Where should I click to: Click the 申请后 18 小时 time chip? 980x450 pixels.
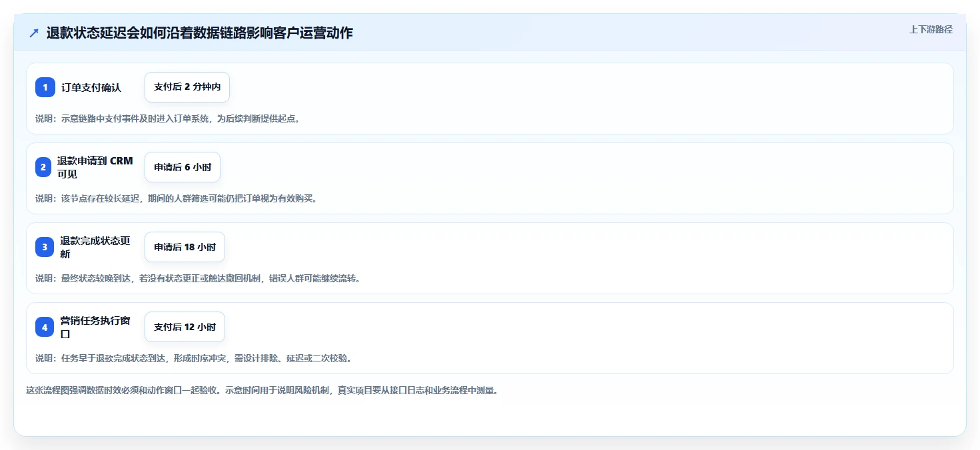coord(185,247)
